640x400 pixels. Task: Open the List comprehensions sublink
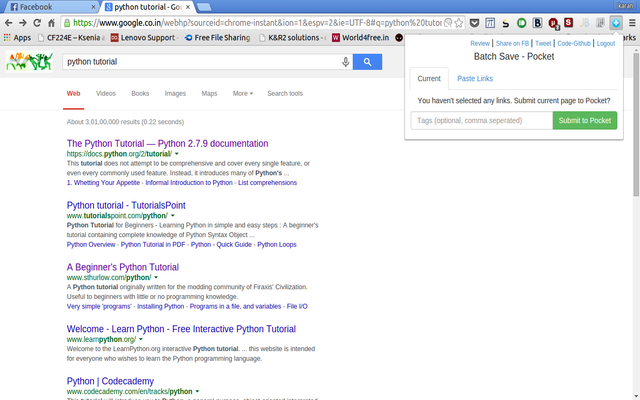tap(267, 182)
